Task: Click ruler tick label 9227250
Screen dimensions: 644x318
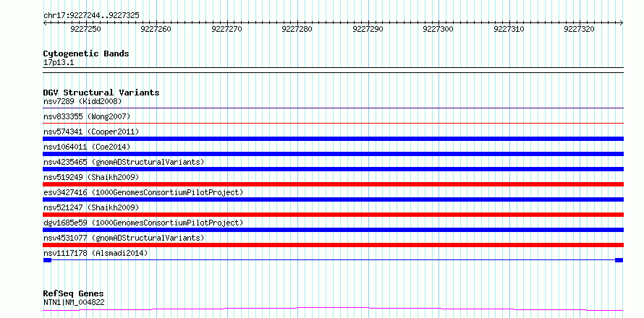Action: [86, 29]
